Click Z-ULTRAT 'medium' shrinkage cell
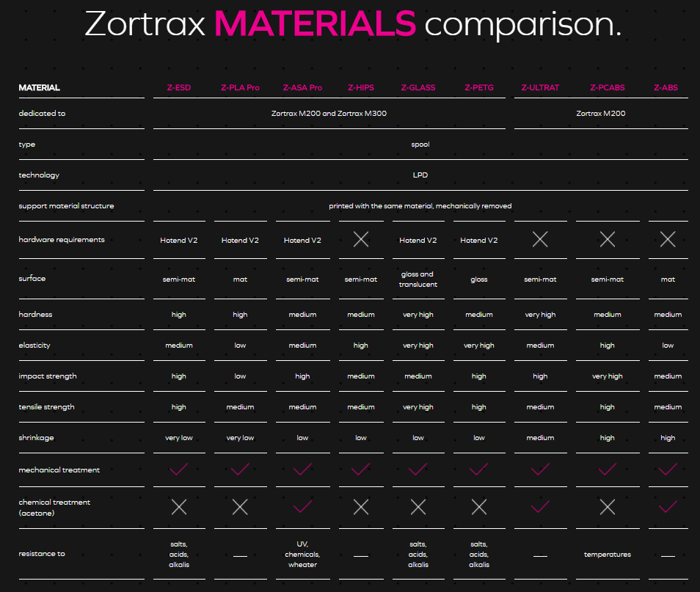700x592 pixels. [540, 438]
